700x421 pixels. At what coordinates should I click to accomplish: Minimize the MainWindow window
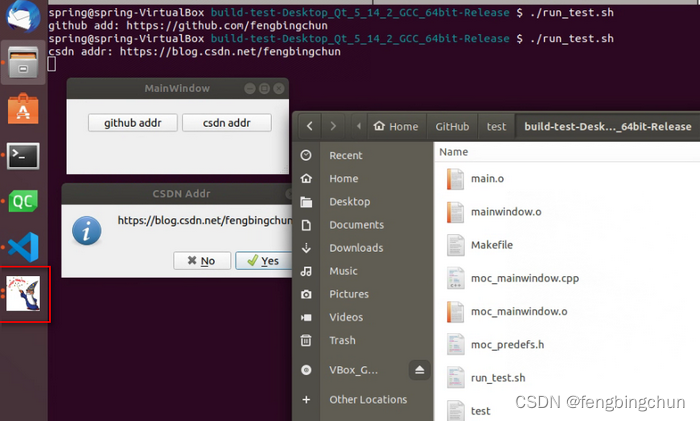tap(250, 88)
